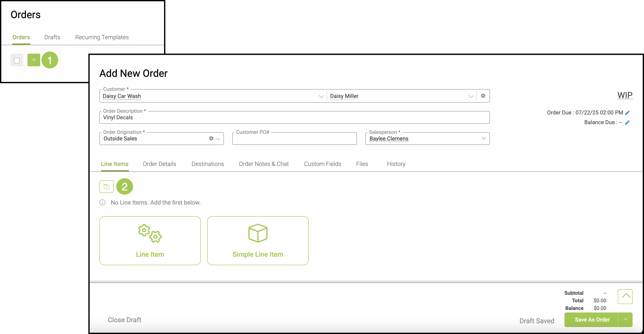The image size is (644, 334).
Task: Add a Line Item with gears icon
Action: click(x=150, y=240)
